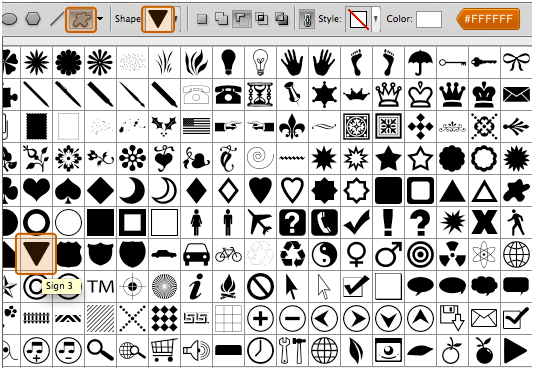534x370 pixels.
Task: Open the custom shape picker dropdown
Action: click(x=176, y=19)
